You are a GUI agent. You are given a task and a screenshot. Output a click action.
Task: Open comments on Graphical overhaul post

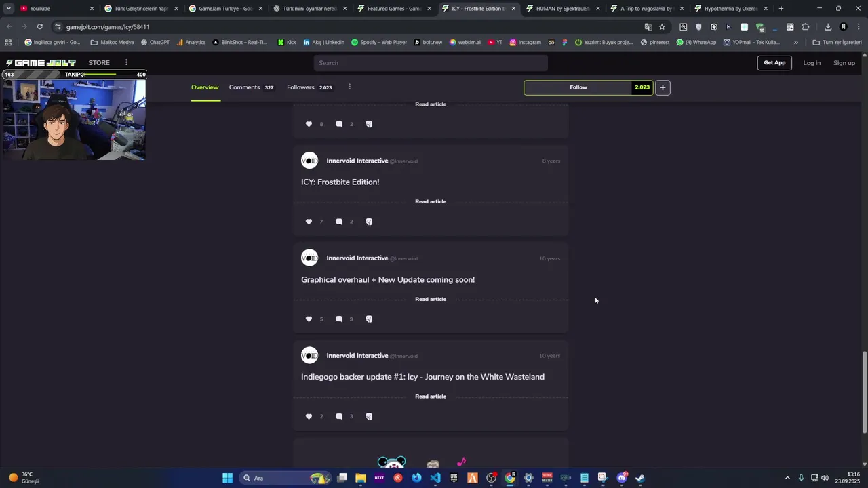click(339, 319)
